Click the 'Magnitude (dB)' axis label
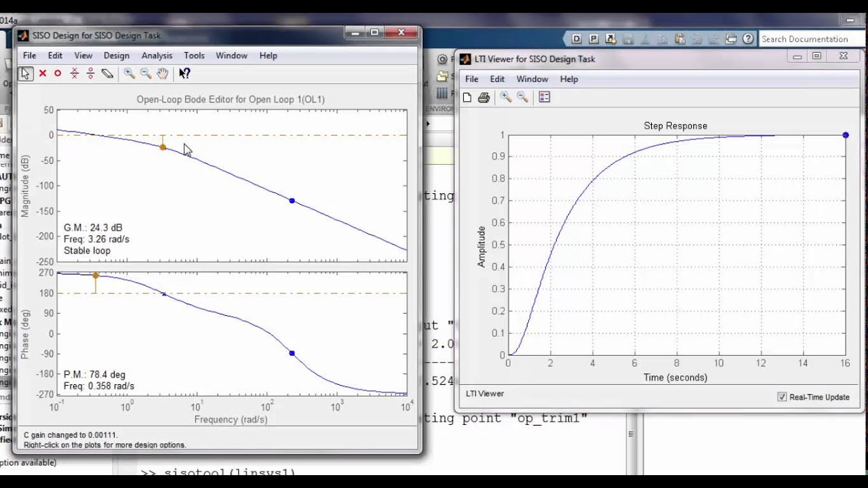 (x=26, y=185)
